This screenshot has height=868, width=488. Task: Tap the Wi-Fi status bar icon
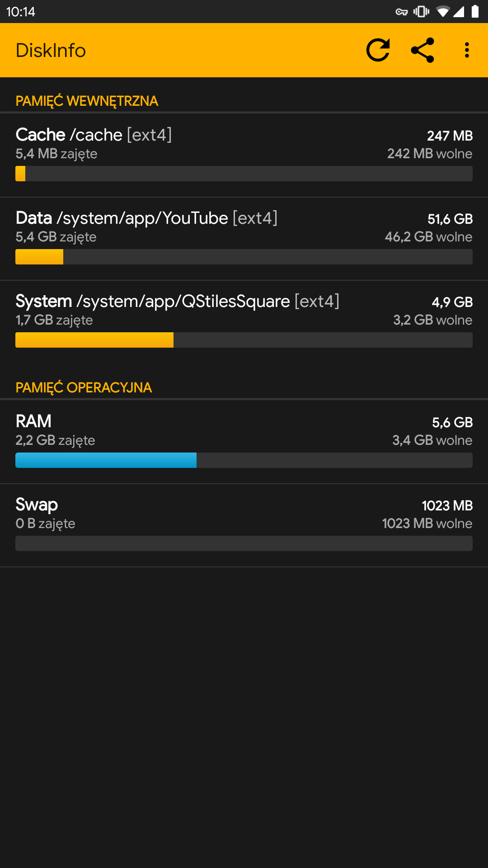[x=443, y=12]
